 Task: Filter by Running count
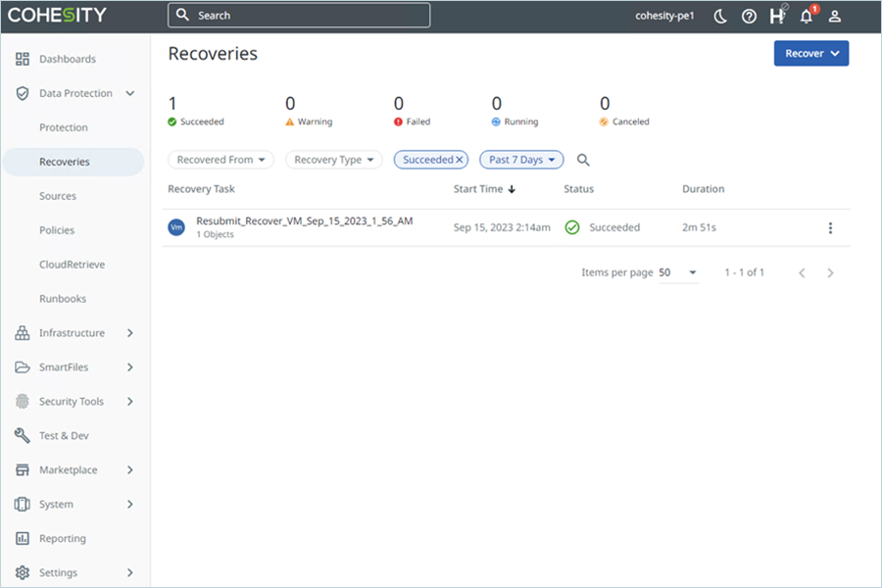tap(514, 111)
